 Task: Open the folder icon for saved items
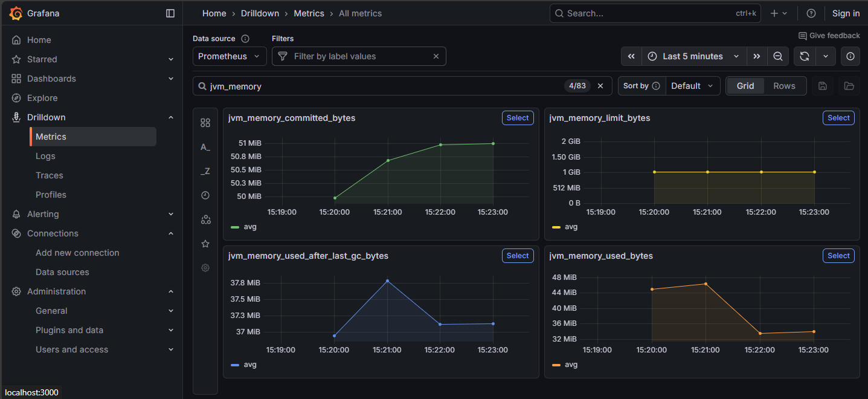pyautogui.click(x=849, y=86)
